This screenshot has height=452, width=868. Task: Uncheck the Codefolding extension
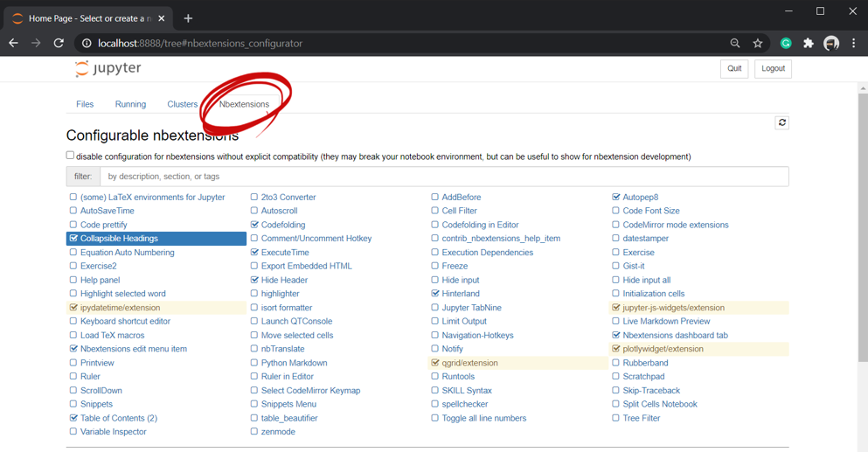coord(254,225)
